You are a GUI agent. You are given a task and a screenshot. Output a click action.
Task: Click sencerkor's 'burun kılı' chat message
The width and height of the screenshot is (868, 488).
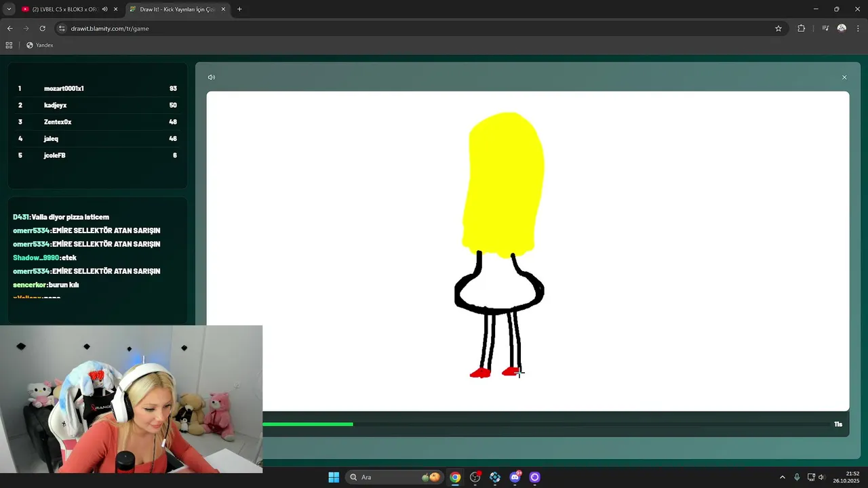click(x=46, y=285)
